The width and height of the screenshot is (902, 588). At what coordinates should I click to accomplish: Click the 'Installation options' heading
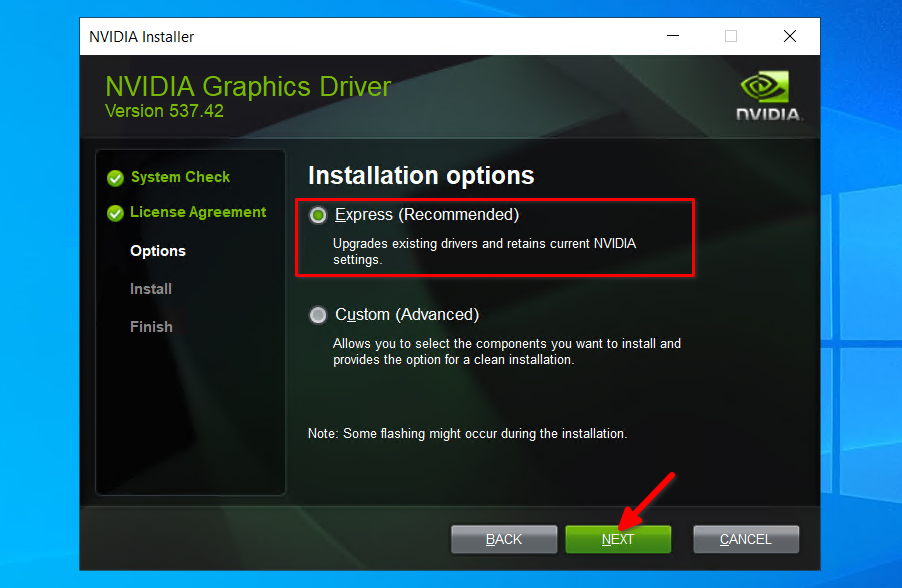(421, 175)
